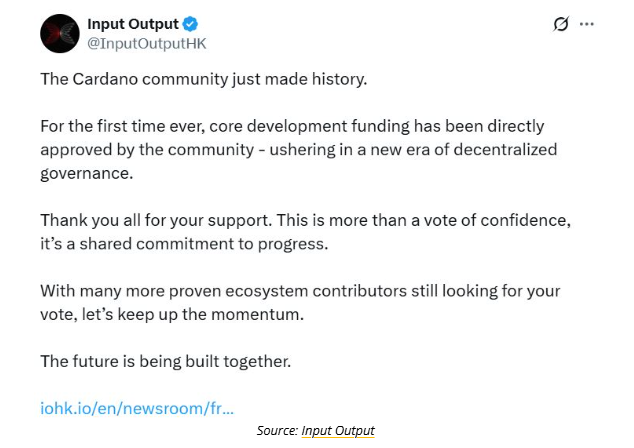Click the blue verified checkmark badge

coord(189,23)
